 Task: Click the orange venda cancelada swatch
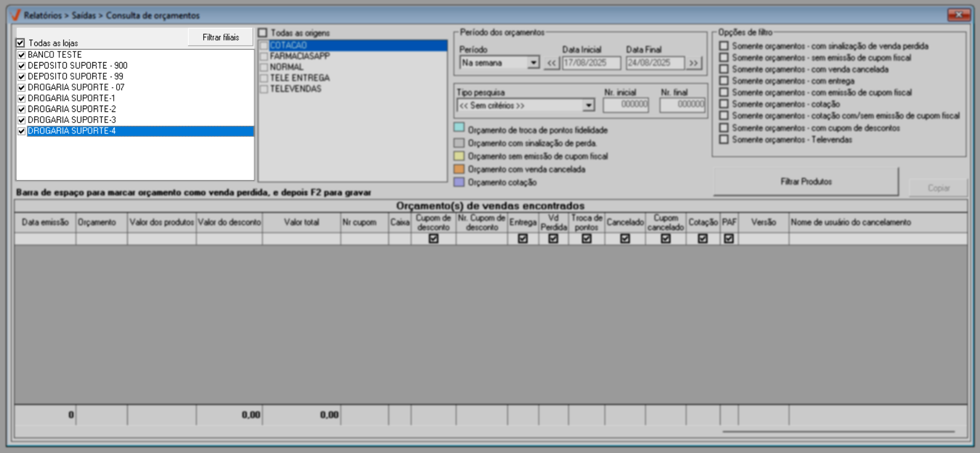(x=459, y=169)
